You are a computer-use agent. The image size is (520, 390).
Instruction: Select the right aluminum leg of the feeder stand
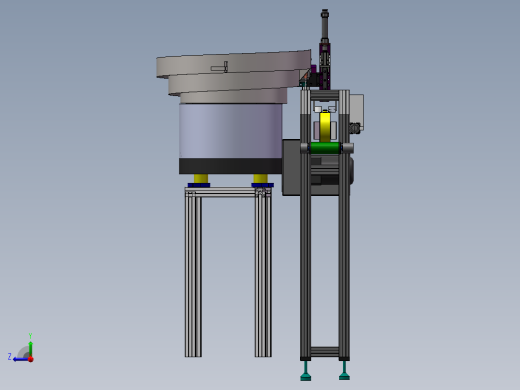[x=263, y=277]
